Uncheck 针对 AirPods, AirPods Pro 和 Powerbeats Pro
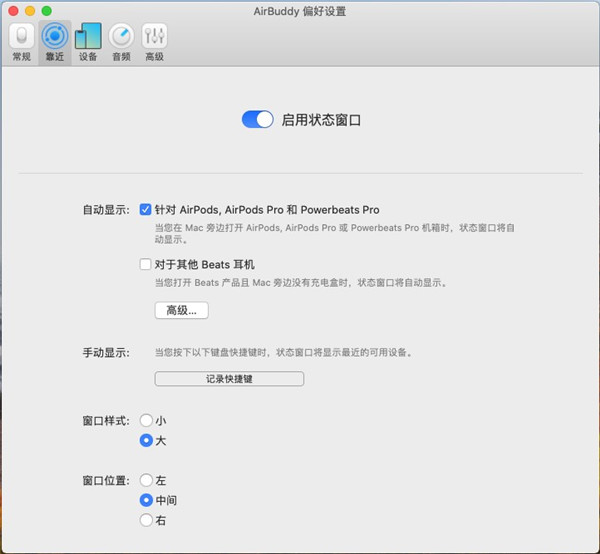Image resolution: width=600 pixels, height=554 pixels. point(145,209)
